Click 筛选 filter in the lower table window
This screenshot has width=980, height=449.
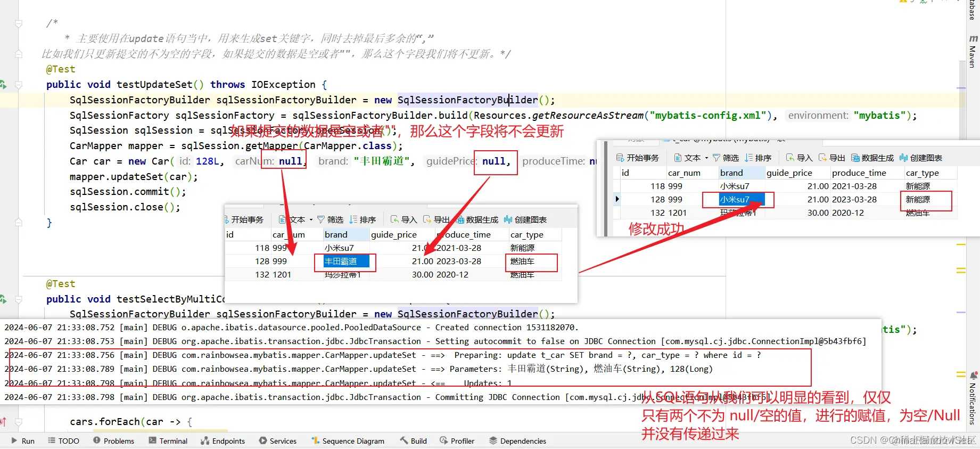330,219
